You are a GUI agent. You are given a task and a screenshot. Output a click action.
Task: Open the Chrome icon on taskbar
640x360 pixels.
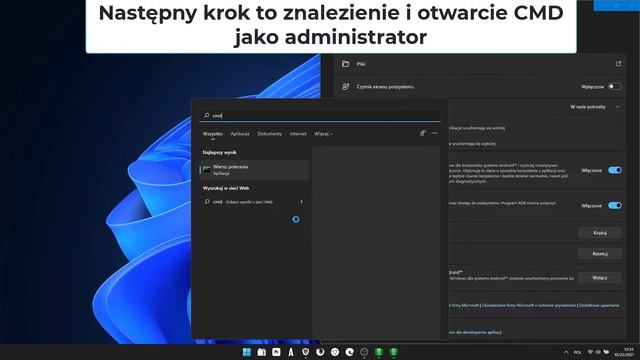(335, 352)
